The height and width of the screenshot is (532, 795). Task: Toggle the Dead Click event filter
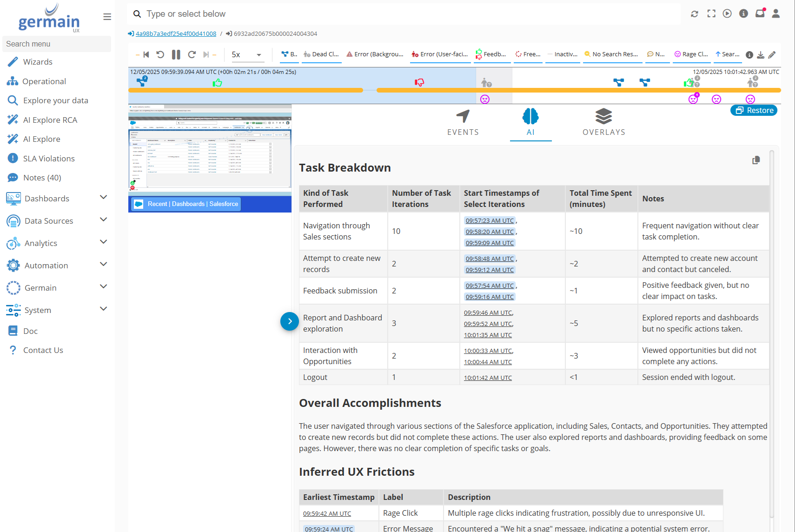pos(321,54)
